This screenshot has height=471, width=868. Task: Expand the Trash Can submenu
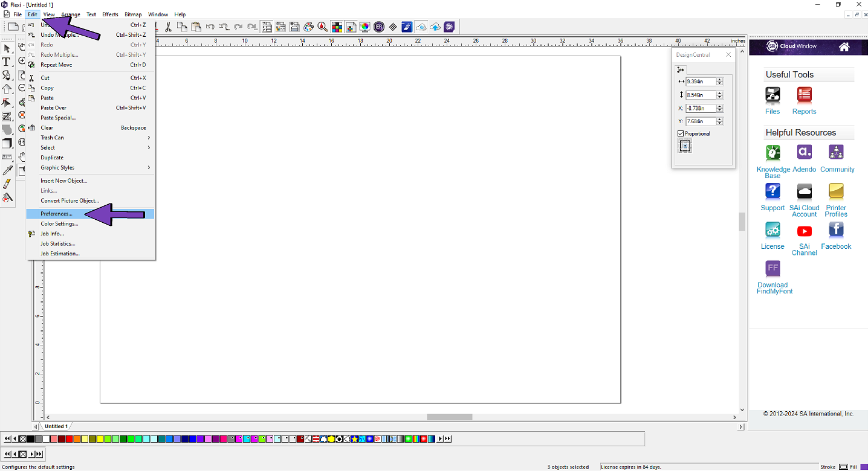point(91,138)
